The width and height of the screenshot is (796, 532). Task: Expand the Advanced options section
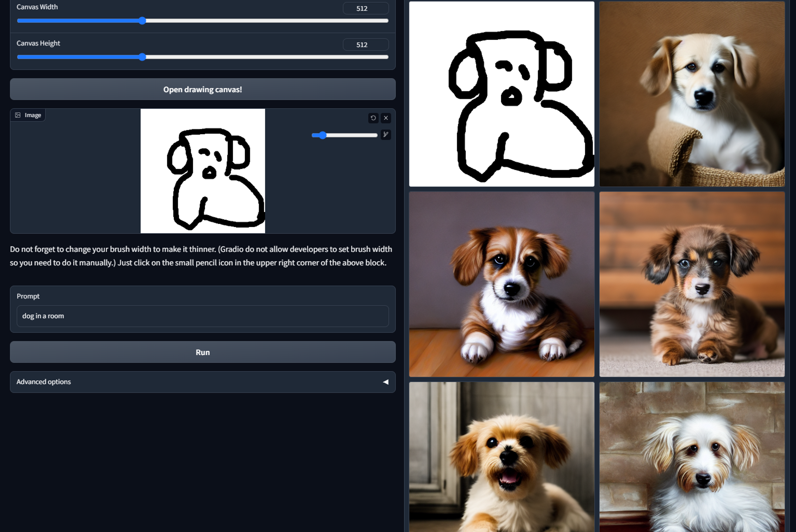[x=203, y=382]
